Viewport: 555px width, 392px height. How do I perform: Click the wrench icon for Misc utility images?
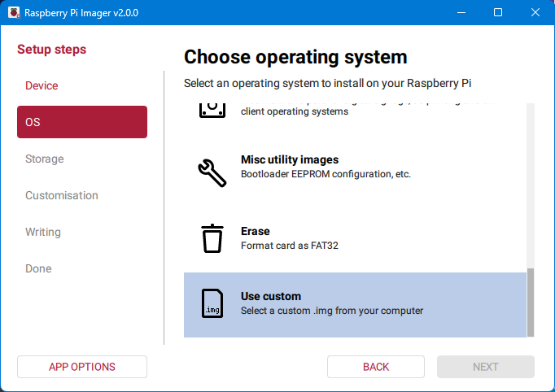click(x=212, y=173)
